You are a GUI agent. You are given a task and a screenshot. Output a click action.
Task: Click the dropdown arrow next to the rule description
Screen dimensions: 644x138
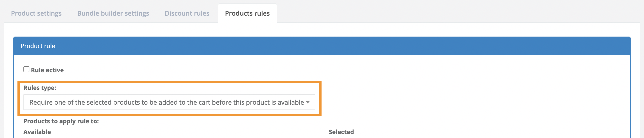[x=308, y=102]
